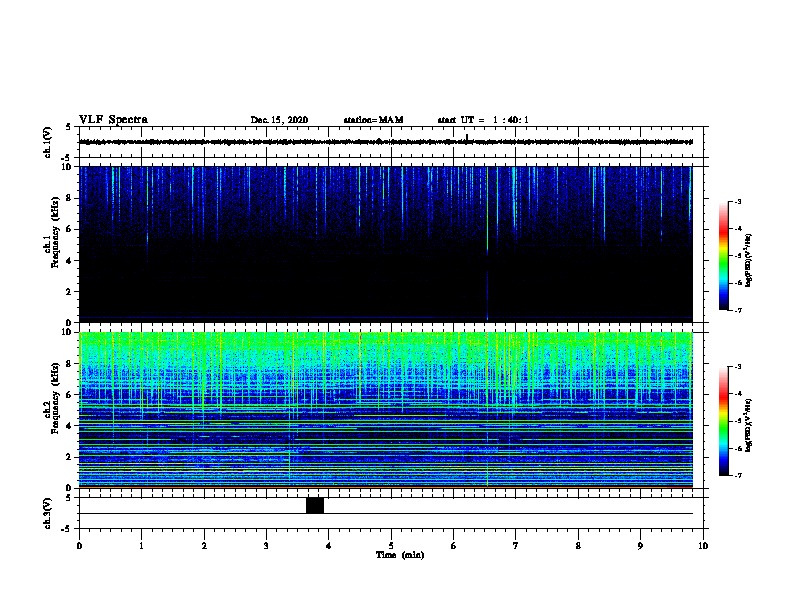
Task: Click the ch.1 spectrogram "2" kHz tick label
Action: pos(69,291)
